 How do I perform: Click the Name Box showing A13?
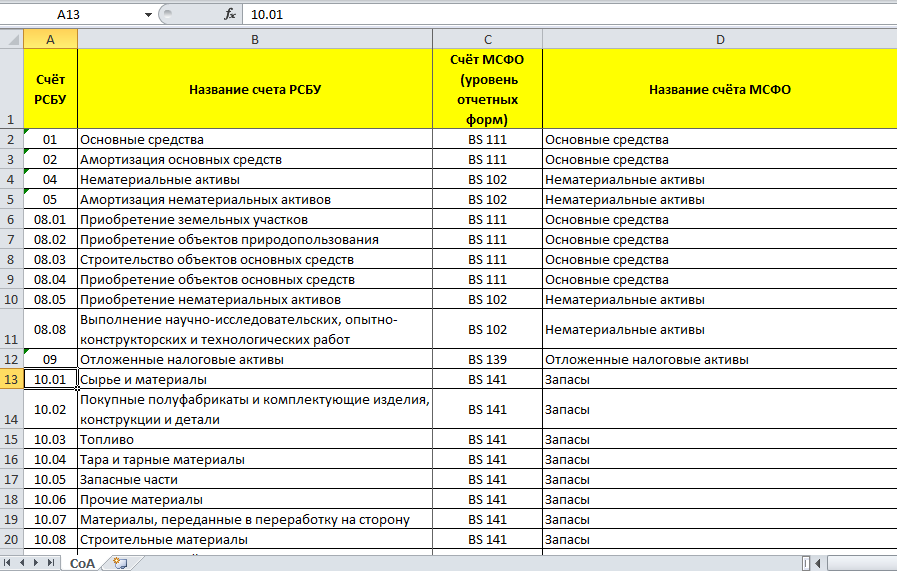point(80,15)
